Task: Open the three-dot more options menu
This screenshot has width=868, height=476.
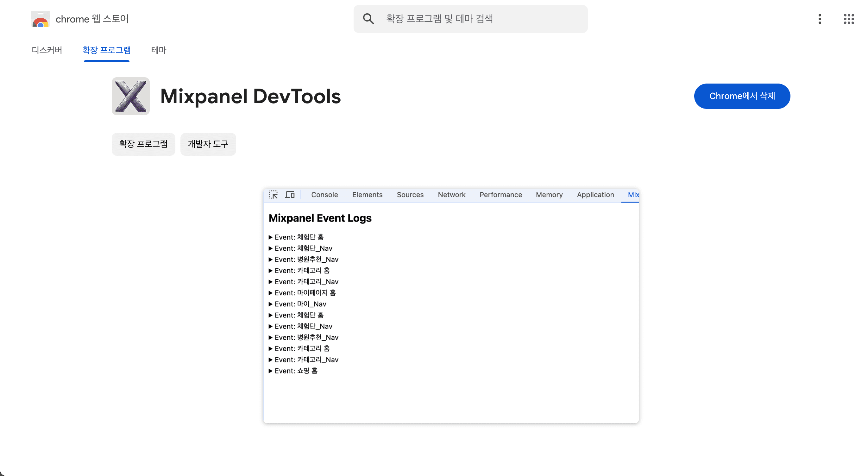Action: [x=820, y=19]
